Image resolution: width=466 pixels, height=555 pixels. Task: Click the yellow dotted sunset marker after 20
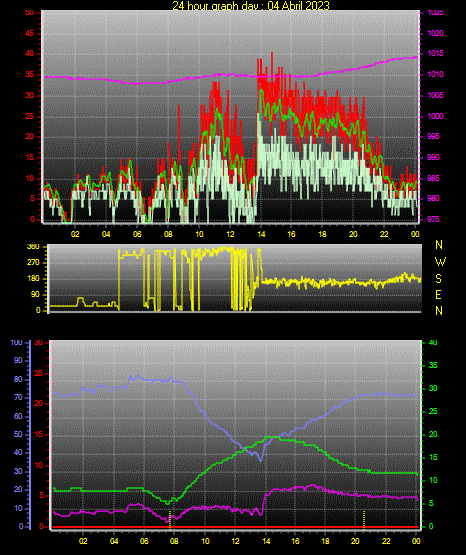pyautogui.click(x=364, y=520)
